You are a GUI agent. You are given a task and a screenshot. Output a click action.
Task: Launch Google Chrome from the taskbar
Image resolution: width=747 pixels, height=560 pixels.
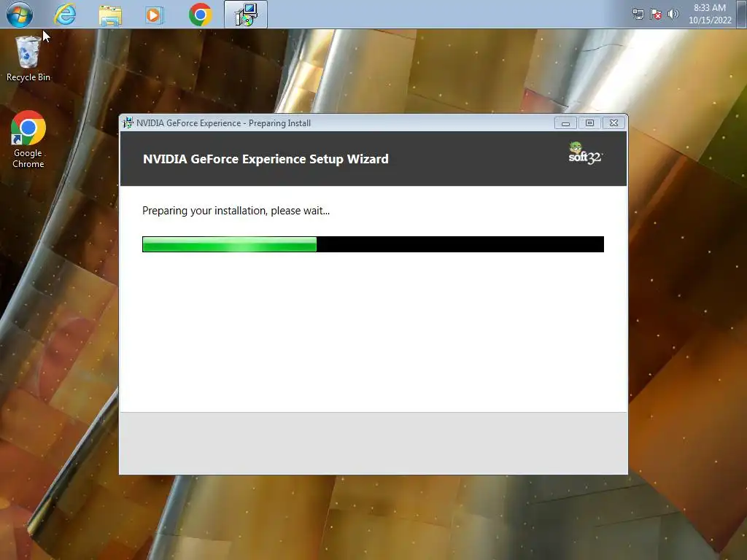coord(200,15)
